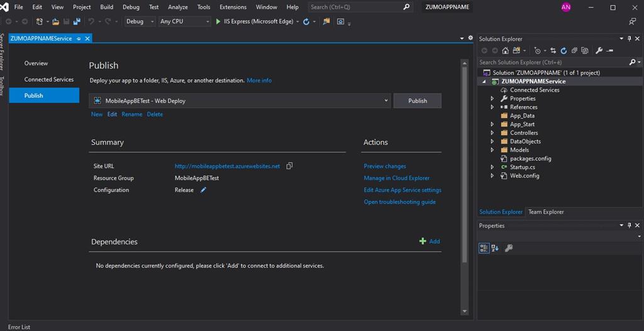Refresh the Solution Explorer tree
This screenshot has width=644, height=331.
[x=563, y=50]
